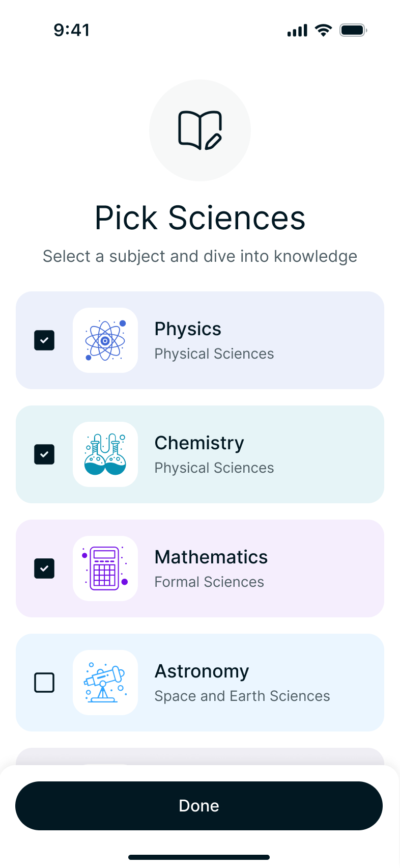Image resolution: width=400 pixels, height=868 pixels.
Task: Tap the battery status icon
Action: pos(353,30)
